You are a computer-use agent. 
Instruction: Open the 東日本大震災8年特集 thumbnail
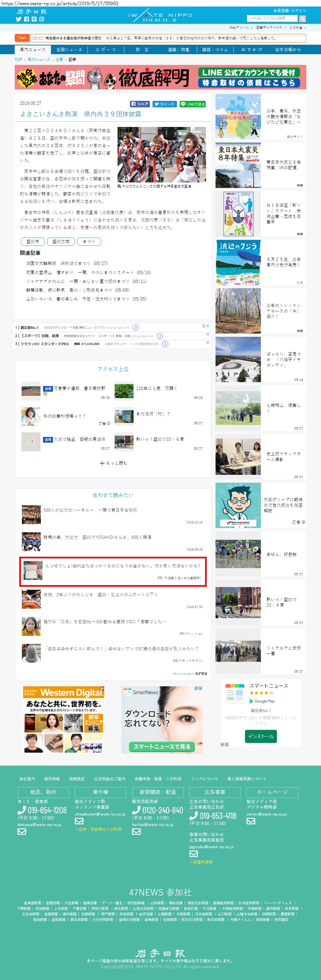pyautogui.click(x=238, y=165)
